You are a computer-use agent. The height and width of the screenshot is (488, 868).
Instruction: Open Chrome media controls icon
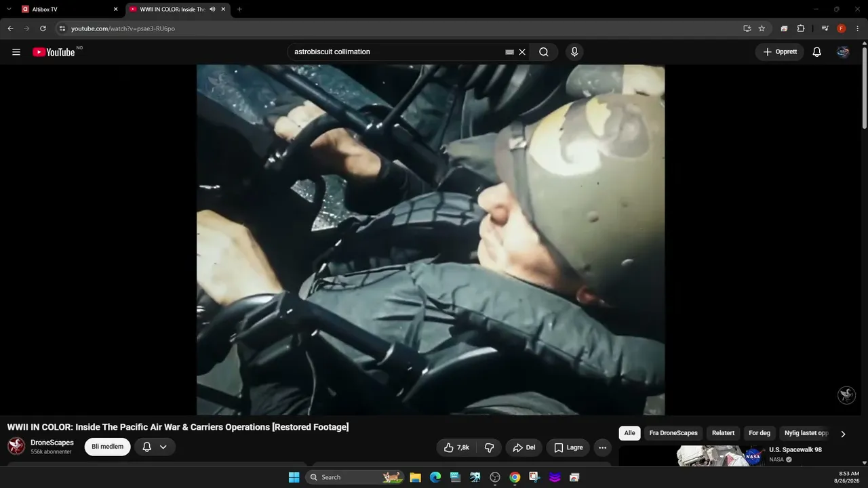point(825,28)
